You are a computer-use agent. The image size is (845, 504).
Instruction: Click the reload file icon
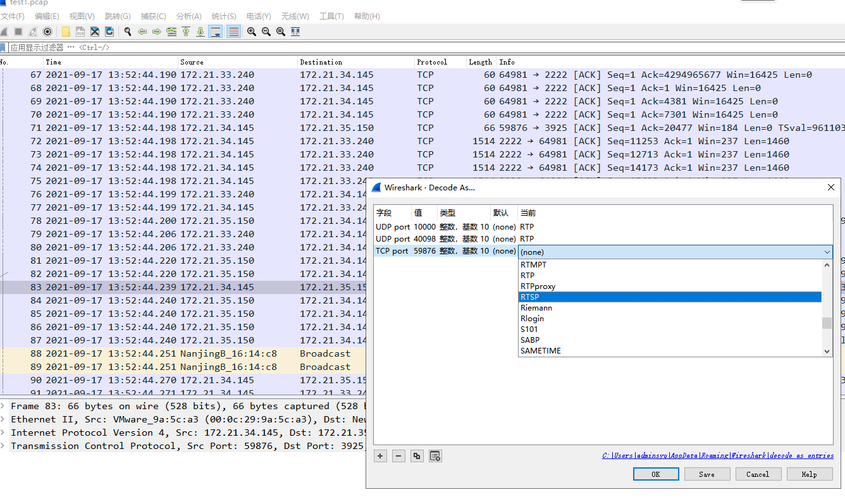tap(110, 32)
